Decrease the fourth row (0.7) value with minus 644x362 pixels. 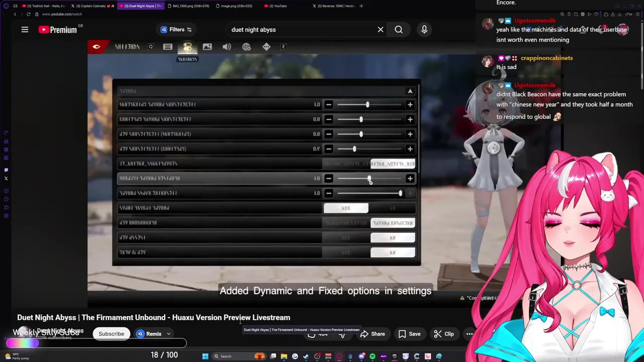pyautogui.click(x=329, y=149)
